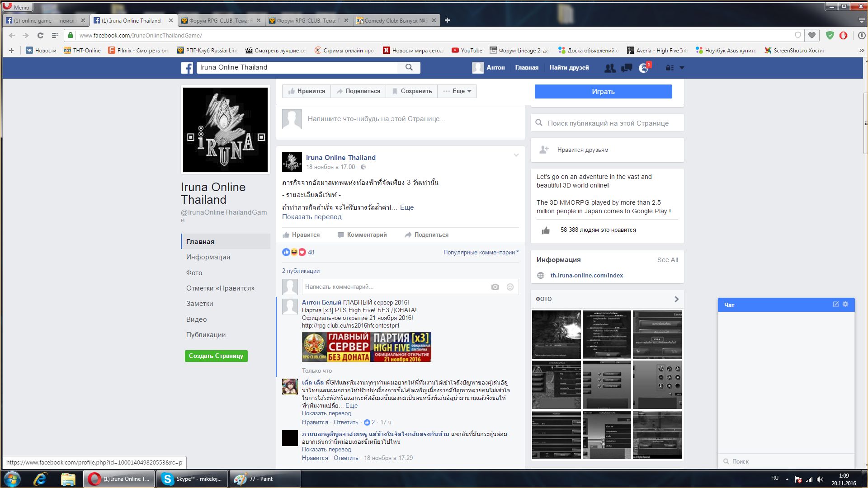Image resolution: width=868 pixels, height=488 pixels.
Task: Open the downloads arrow icon
Action: pos(861,35)
